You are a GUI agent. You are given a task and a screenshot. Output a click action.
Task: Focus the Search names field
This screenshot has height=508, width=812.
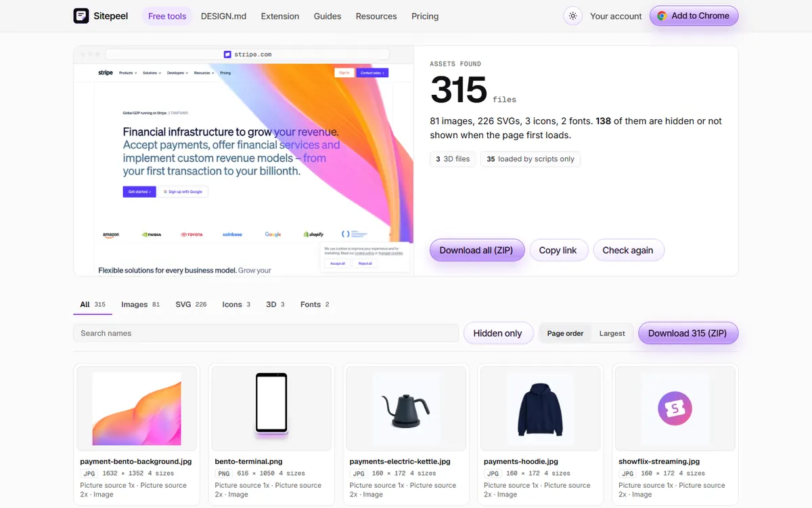tap(266, 333)
